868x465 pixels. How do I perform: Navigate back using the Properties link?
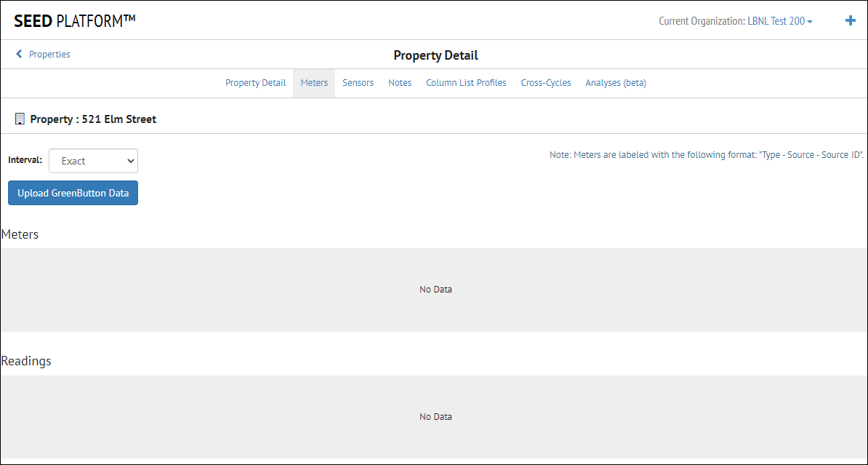(49, 54)
